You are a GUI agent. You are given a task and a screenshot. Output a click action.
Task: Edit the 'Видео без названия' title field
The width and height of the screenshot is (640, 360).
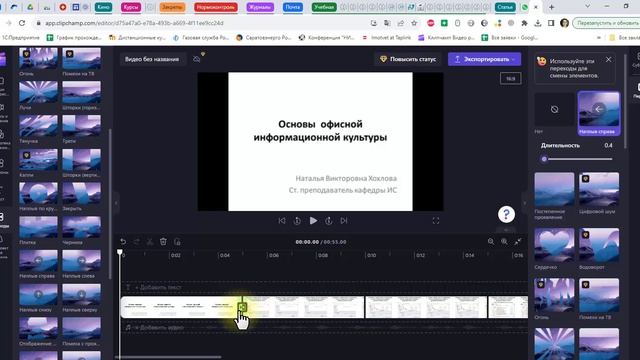click(152, 59)
